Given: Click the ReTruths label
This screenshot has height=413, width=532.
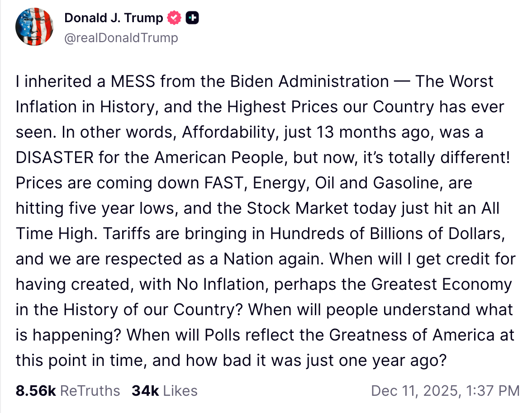Looking at the screenshot, I should [90, 391].
